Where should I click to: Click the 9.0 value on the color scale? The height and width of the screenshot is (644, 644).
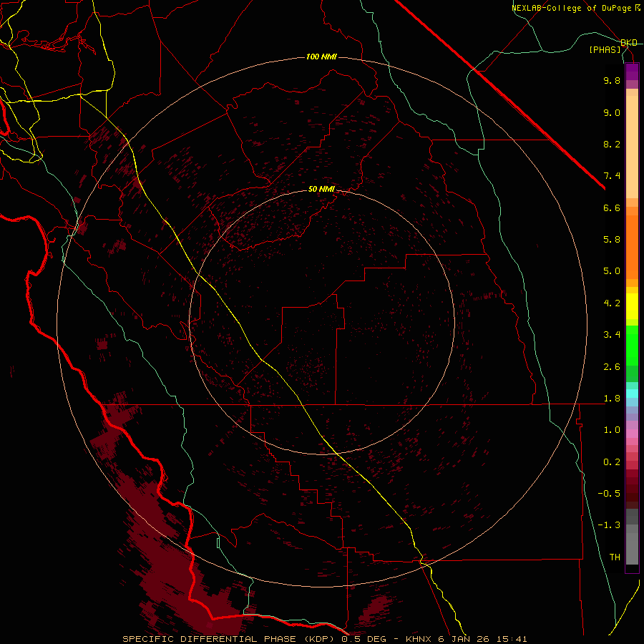tap(612, 112)
